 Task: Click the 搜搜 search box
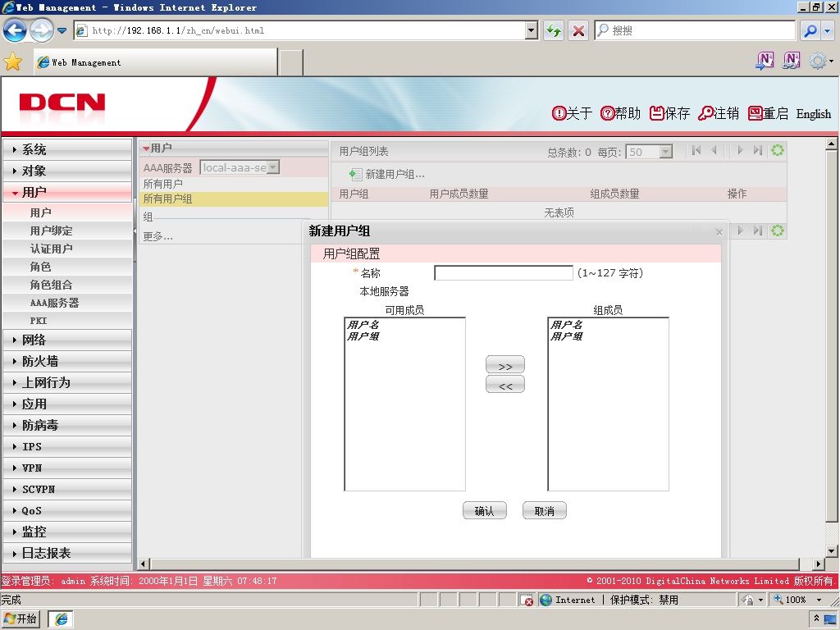tap(695, 30)
